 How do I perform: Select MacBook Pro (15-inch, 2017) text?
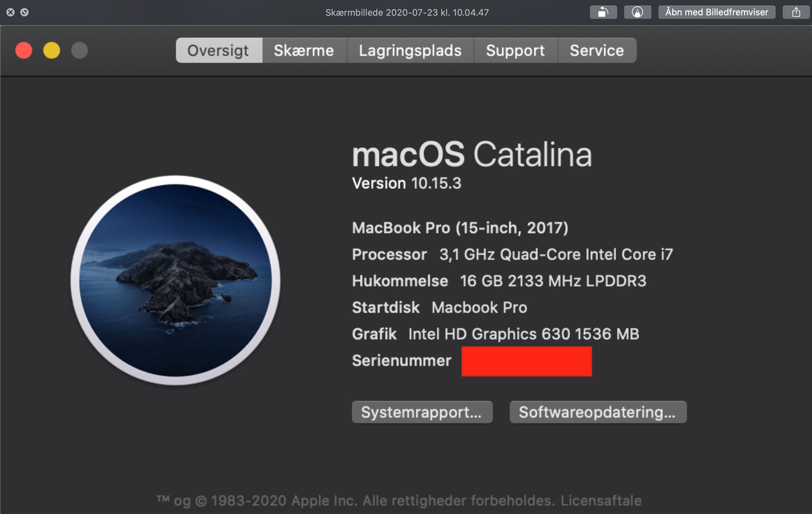pos(460,228)
